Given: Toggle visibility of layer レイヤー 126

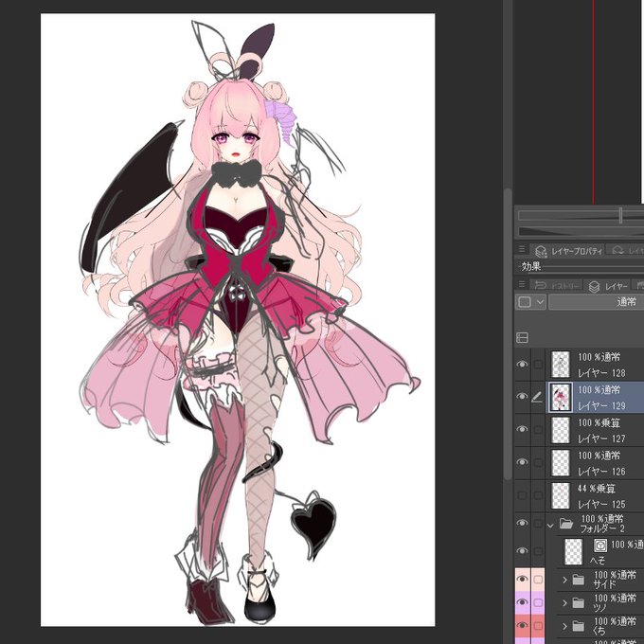Looking at the screenshot, I should (x=522, y=462).
